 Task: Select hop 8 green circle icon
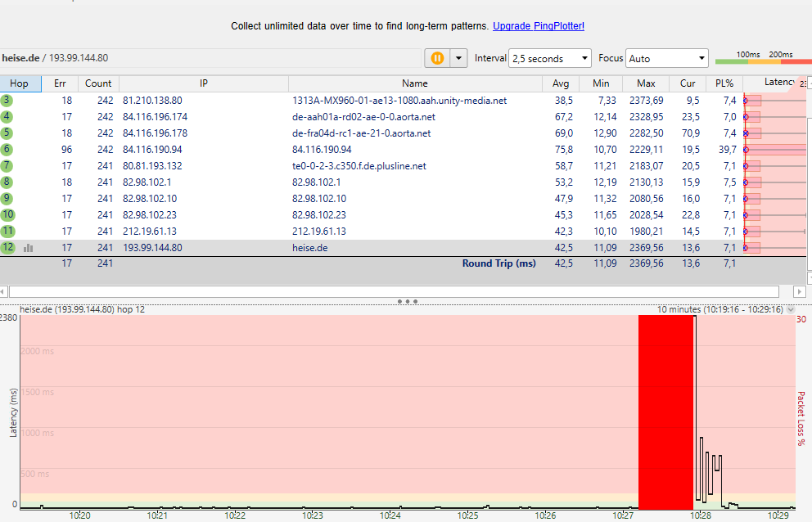(x=7, y=182)
